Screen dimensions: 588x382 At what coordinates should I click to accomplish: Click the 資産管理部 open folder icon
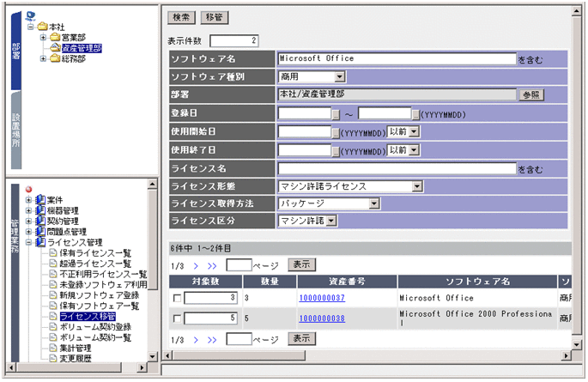[55, 47]
